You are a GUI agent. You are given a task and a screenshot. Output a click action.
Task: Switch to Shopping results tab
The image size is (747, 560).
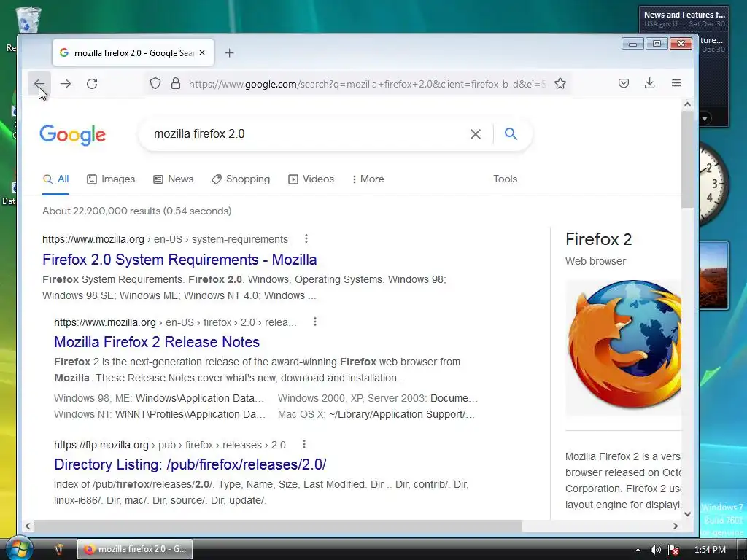coord(241,179)
